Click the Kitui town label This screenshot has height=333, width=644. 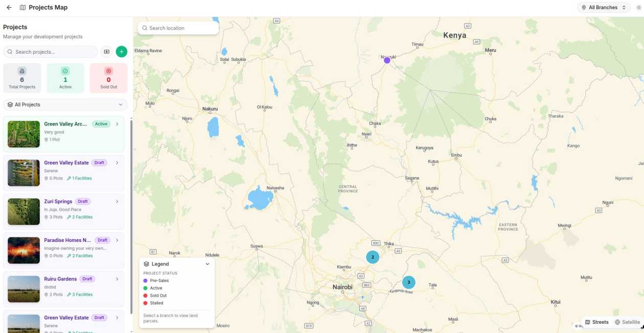coord(556,302)
